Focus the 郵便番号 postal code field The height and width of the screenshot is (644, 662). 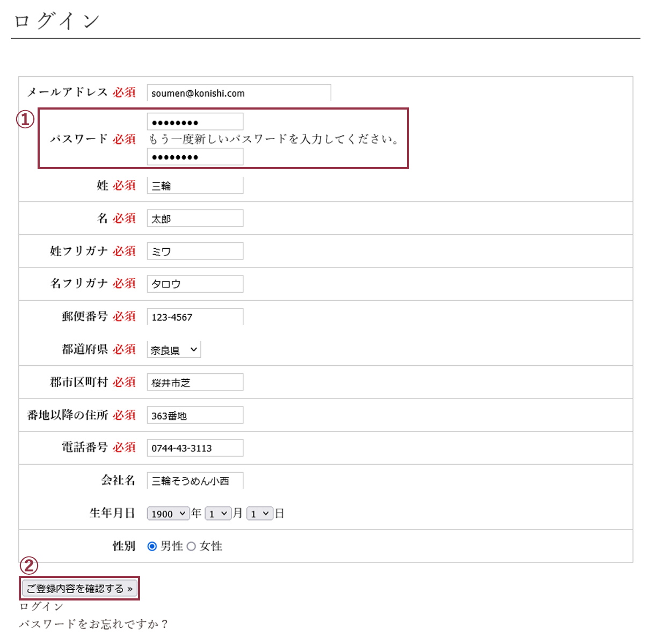(x=195, y=317)
